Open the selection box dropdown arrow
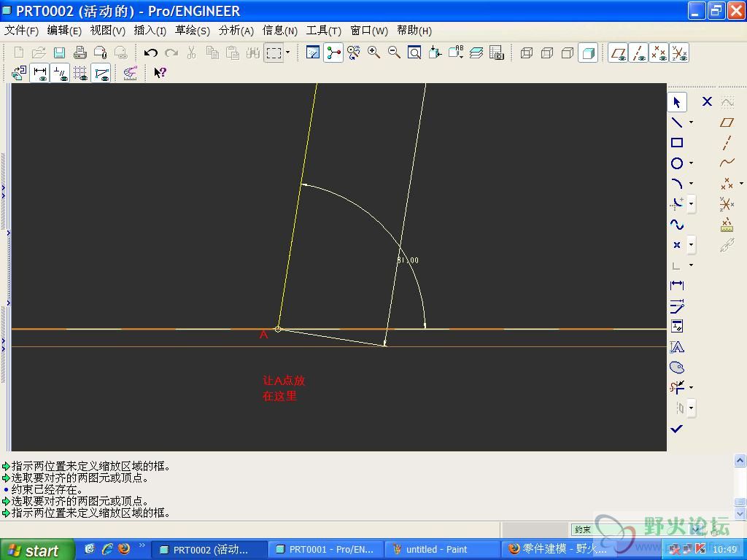 tap(287, 52)
